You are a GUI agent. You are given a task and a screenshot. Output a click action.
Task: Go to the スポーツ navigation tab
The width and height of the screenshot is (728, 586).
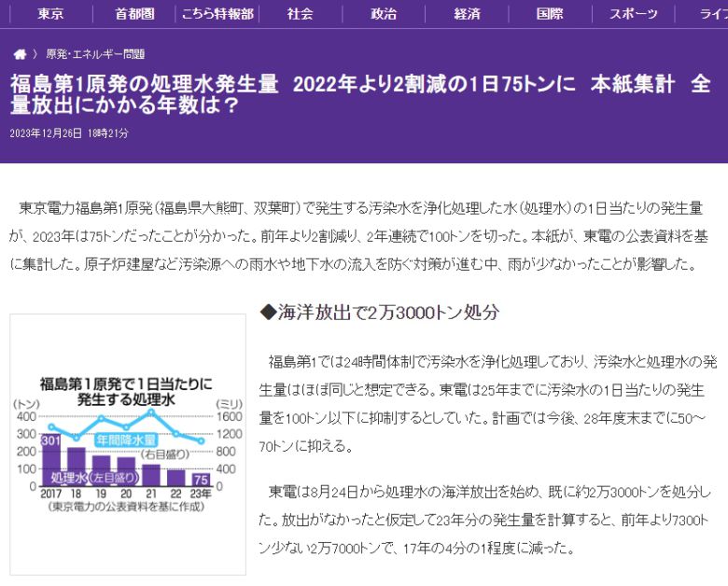(x=634, y=14)
